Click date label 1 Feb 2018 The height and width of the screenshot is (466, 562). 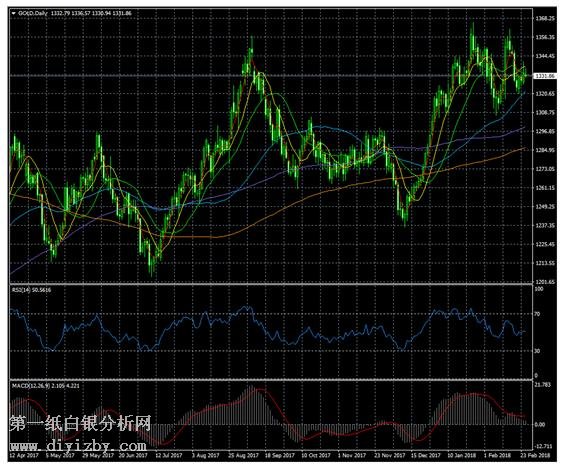497,456
